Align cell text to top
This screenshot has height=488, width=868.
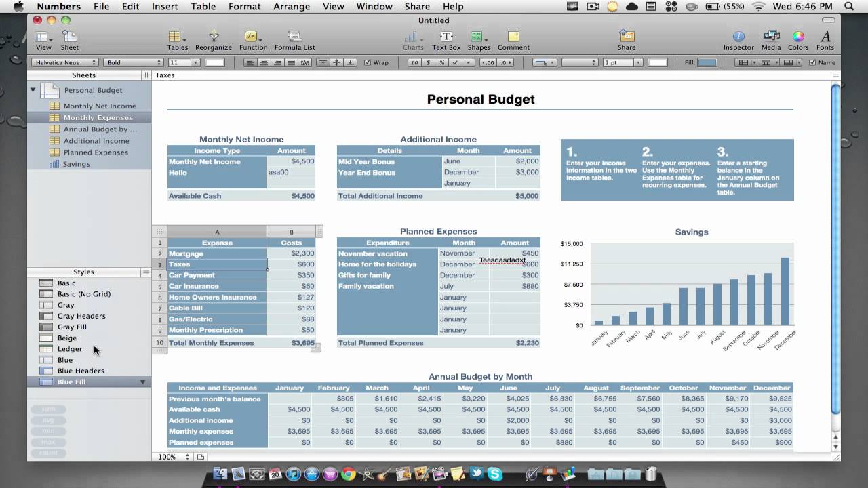tap(323, 62)
